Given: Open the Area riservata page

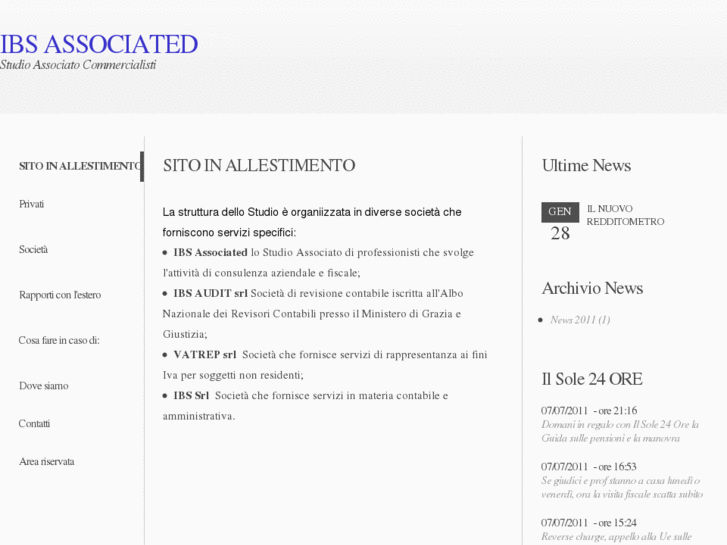Looking at the screenshot, I should click(x=46, y=462).
